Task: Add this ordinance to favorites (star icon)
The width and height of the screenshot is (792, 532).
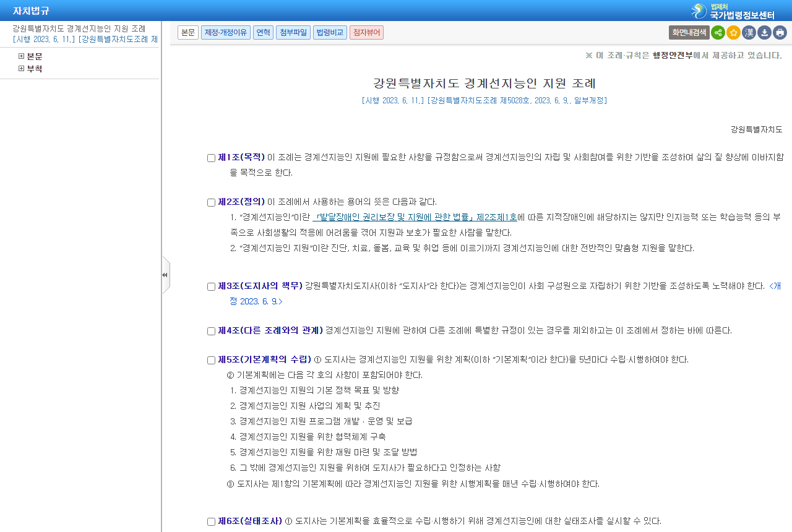Action: coord(733,33)
